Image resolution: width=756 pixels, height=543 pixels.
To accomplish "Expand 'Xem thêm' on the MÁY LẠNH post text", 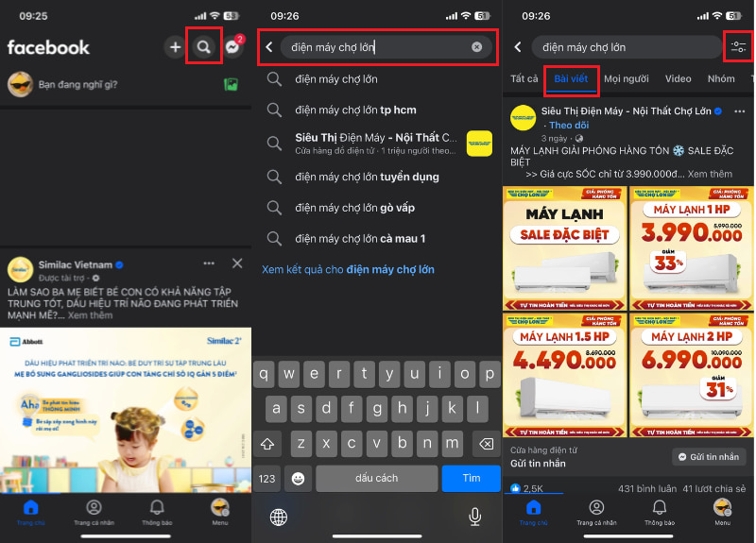I will 710,174.
